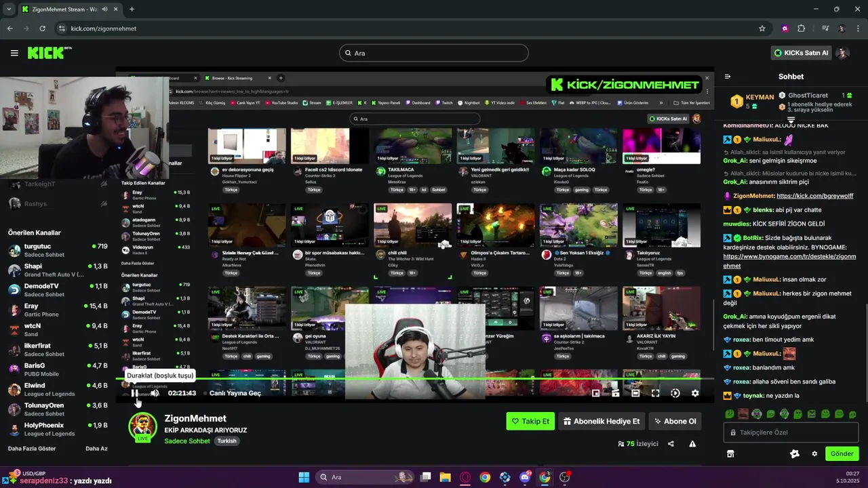Collapse list with Daha Az
The height and width of the screenshot is (488, 868).
tap(96, 449)
